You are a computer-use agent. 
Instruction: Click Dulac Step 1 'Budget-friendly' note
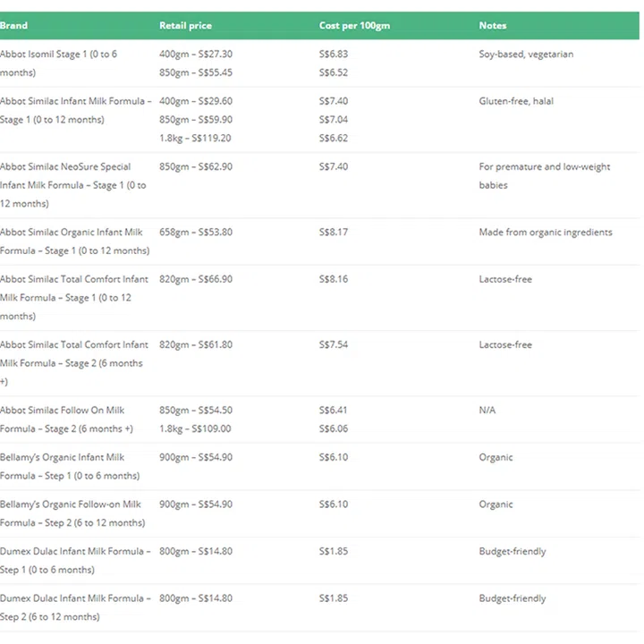coord(513,551)
